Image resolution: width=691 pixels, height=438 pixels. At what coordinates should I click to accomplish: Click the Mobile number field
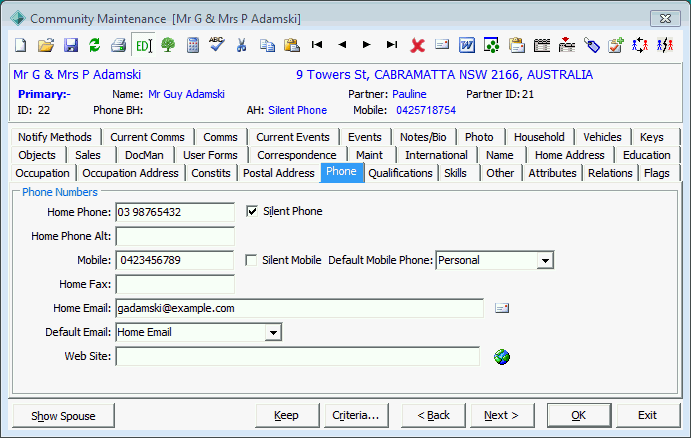coord(175,260)
